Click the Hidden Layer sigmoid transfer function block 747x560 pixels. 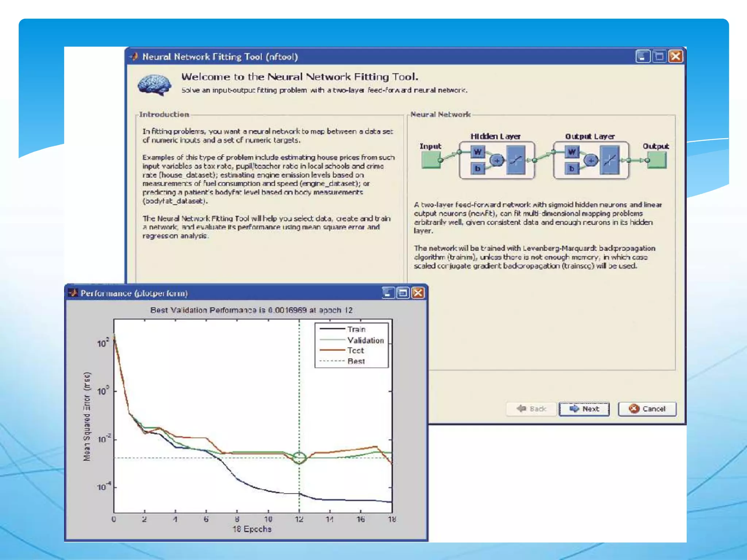(x=516, y=160)
